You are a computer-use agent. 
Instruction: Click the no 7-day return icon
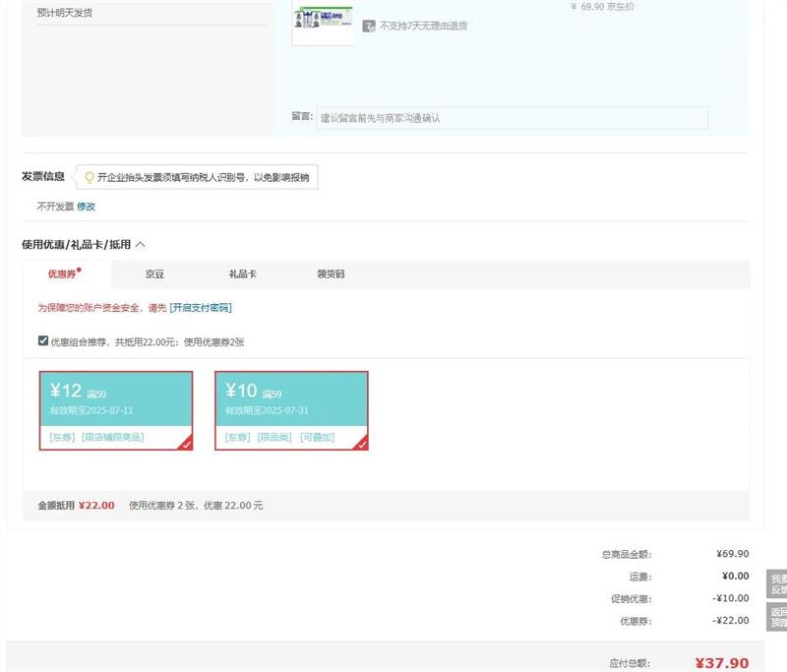(369, 26)
